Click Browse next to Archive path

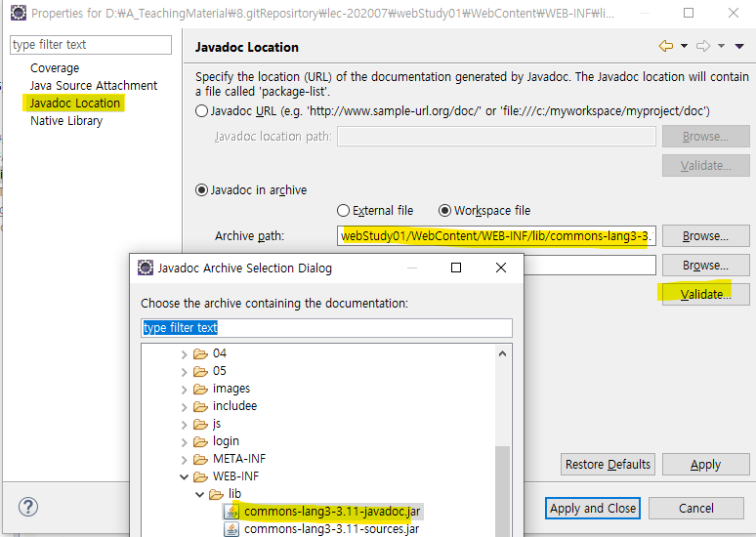click(705, 235)
